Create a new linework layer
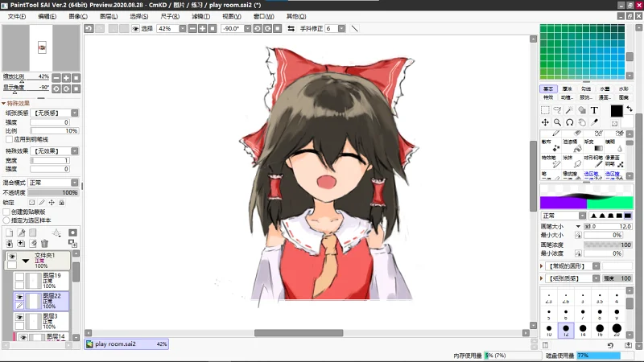This screenshot has height=362, width=644. pos(21,232)
